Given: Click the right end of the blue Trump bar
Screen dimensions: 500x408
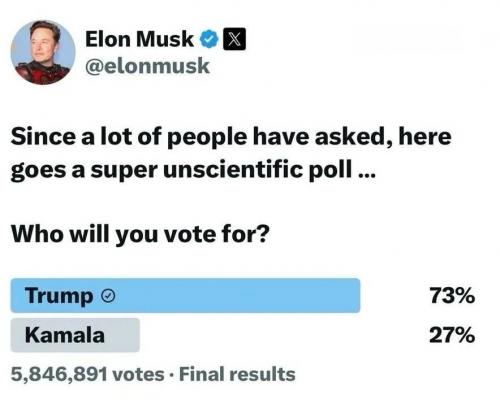Looking at the screenshot, I should click(x=355, y=296).
